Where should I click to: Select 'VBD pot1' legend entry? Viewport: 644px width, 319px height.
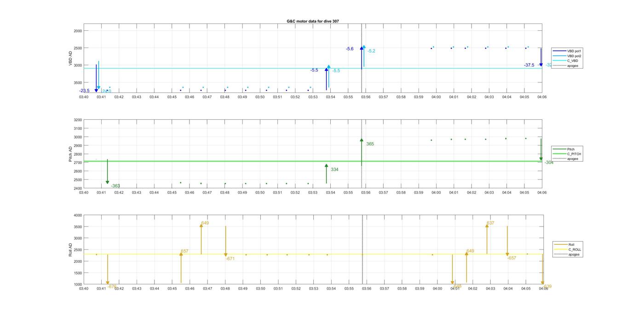[566, 51]
